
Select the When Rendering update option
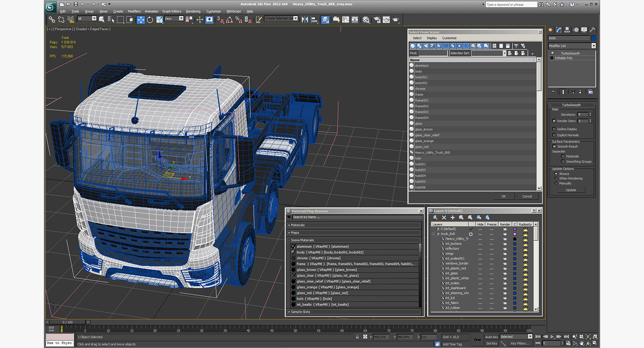click(556, 178)
